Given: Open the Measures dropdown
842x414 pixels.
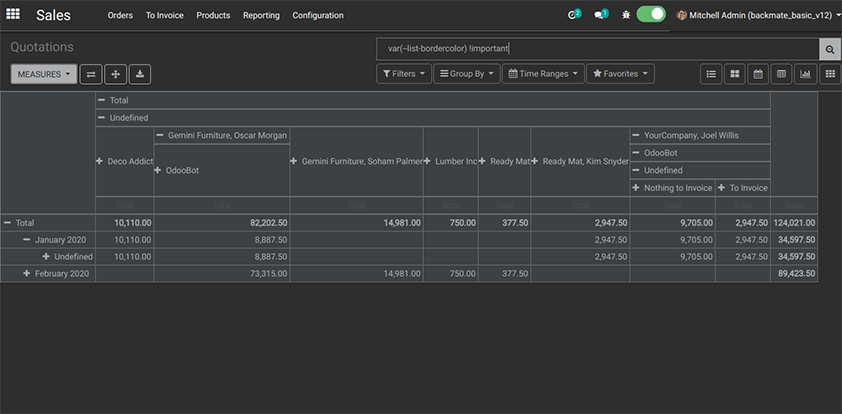Looking at the screenshot, I should (x=44, y=75).
